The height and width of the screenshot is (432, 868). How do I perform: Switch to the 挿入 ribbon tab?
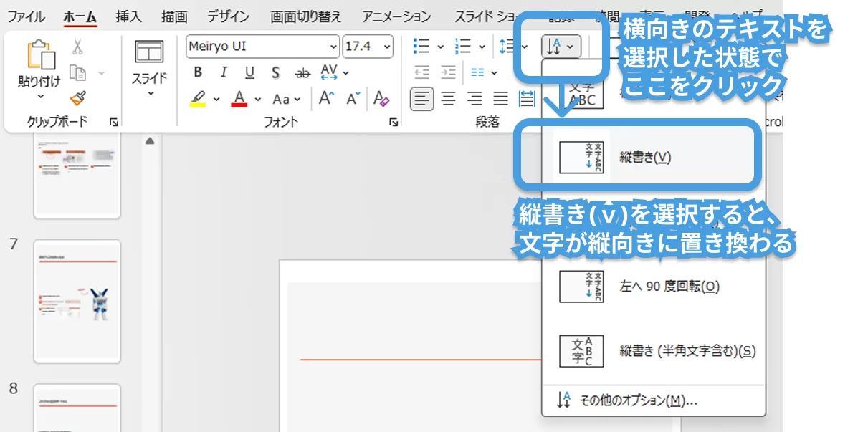pyautogui.click(x=128, y=15)
